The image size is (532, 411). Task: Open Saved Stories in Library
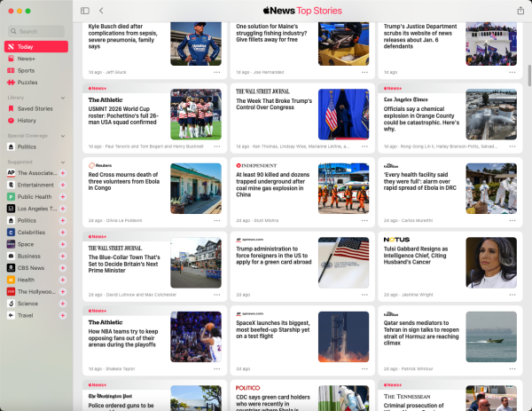35,108
